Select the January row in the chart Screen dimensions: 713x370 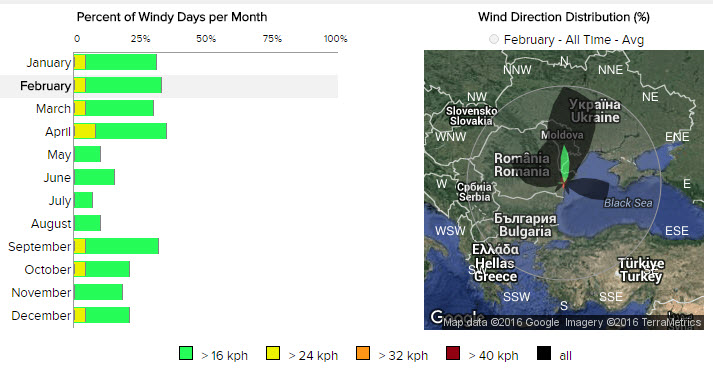click(x=169, y=62)
